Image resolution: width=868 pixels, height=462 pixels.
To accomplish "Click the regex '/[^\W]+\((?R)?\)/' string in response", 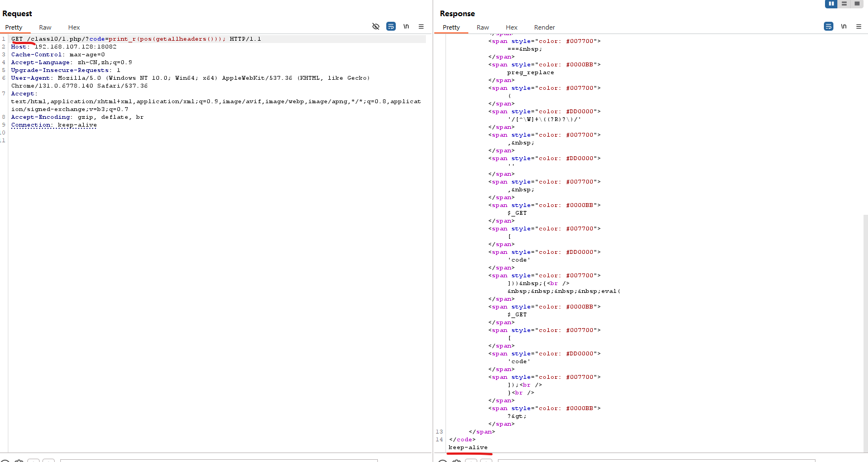I will (544, 119).
